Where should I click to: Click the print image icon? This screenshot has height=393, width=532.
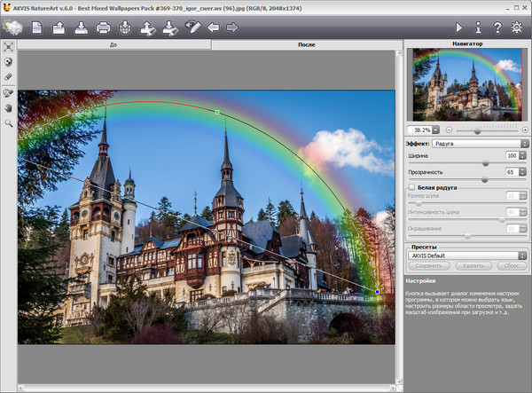103,28
